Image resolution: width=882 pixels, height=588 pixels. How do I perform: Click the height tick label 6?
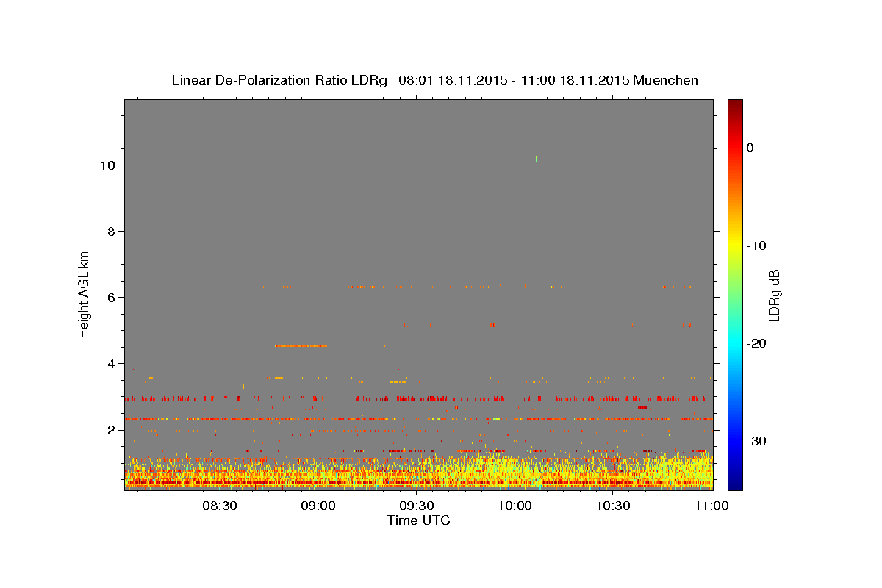coord(111,298)
